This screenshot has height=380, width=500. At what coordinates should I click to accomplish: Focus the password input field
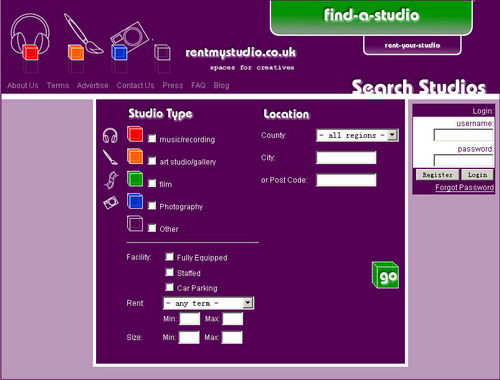point(463,160)
